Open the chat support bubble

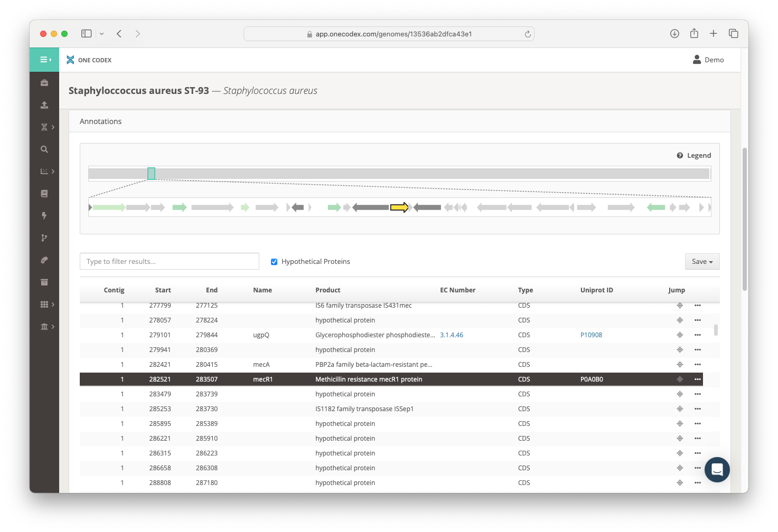coord(717,469)
